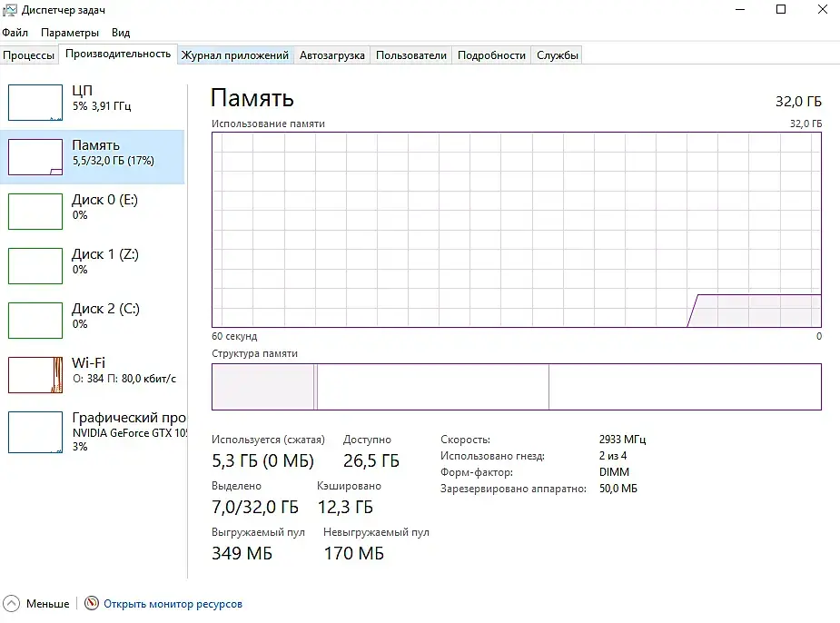Switch to the Службы tab
840x623 pixels.
click(x=558, y=55)
